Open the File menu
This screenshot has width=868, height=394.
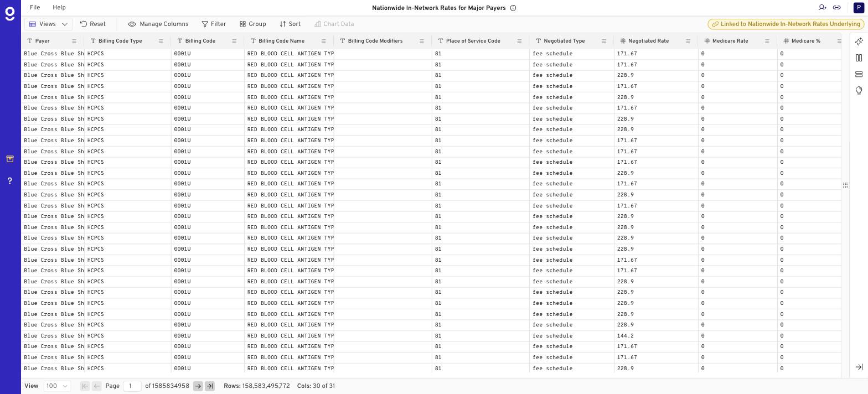tap(34, 8)
